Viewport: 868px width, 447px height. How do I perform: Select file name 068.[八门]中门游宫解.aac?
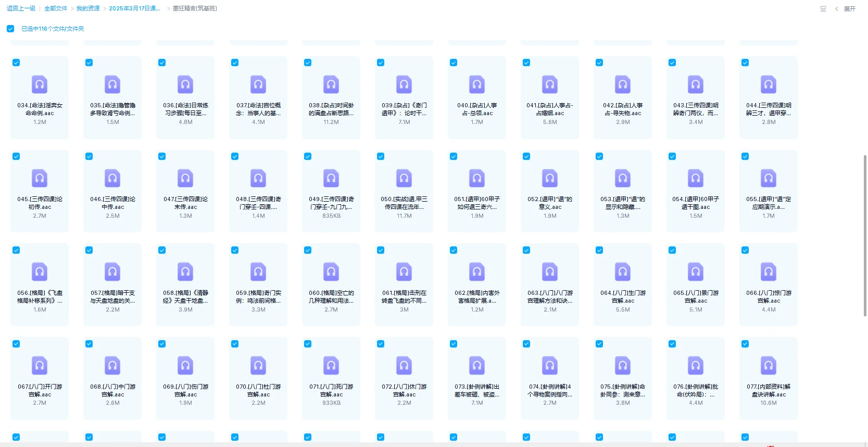pyautogui.click(x=112, y=390)
